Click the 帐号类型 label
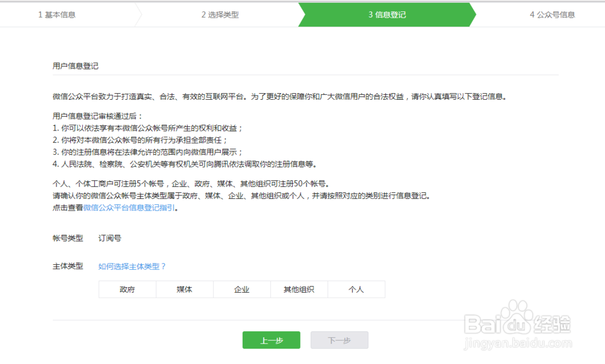 point(68,238)
